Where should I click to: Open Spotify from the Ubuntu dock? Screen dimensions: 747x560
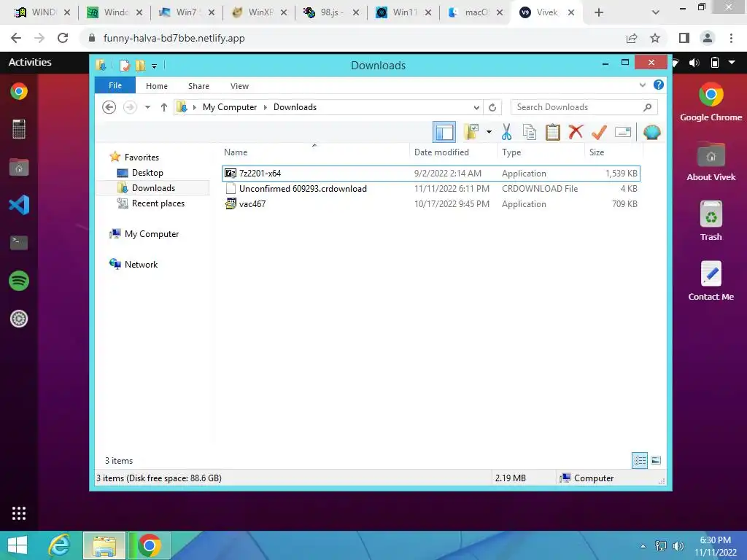coord(19,281)
